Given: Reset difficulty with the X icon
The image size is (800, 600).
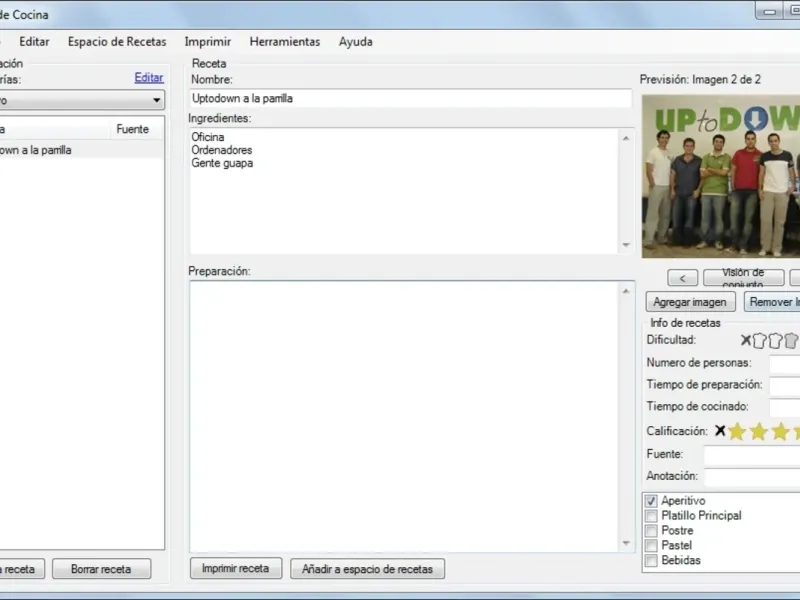Looking at the screenshot, I should [x=745, y=340].
